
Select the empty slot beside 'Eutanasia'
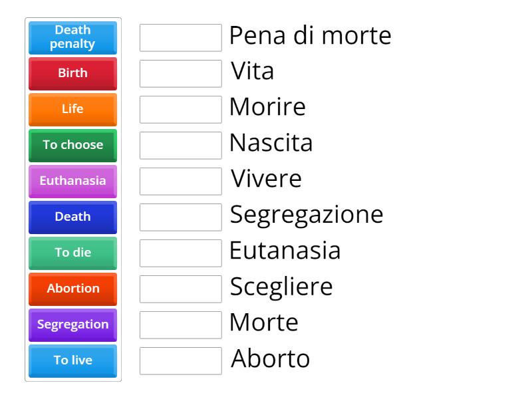pos(180,253)
